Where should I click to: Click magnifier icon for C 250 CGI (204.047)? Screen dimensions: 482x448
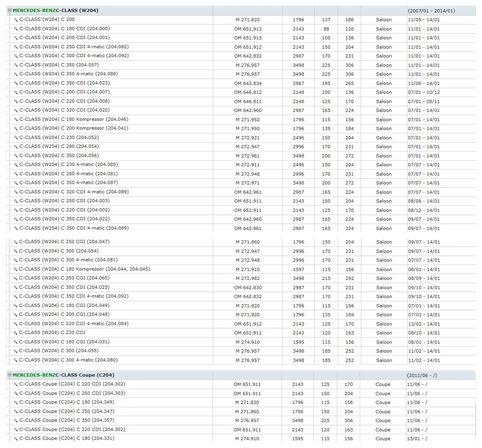pos(15,242)
